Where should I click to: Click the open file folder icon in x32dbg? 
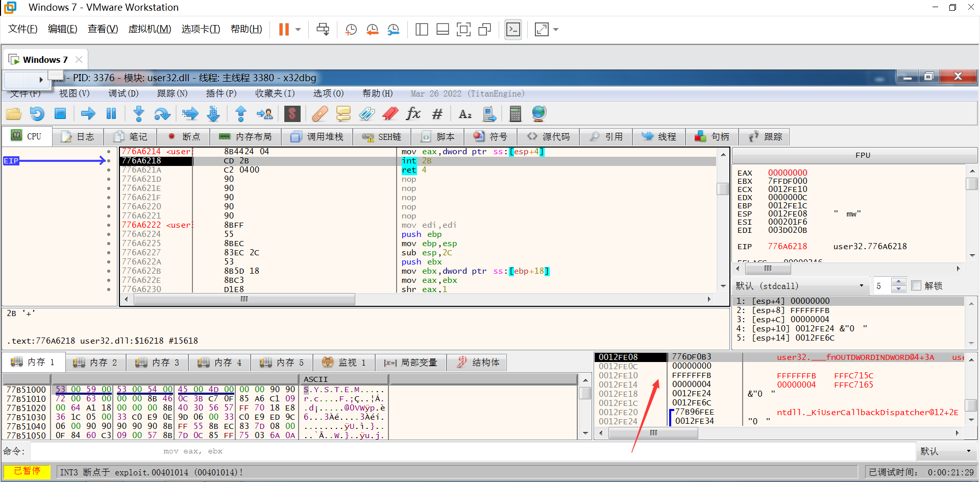[14, 114]
